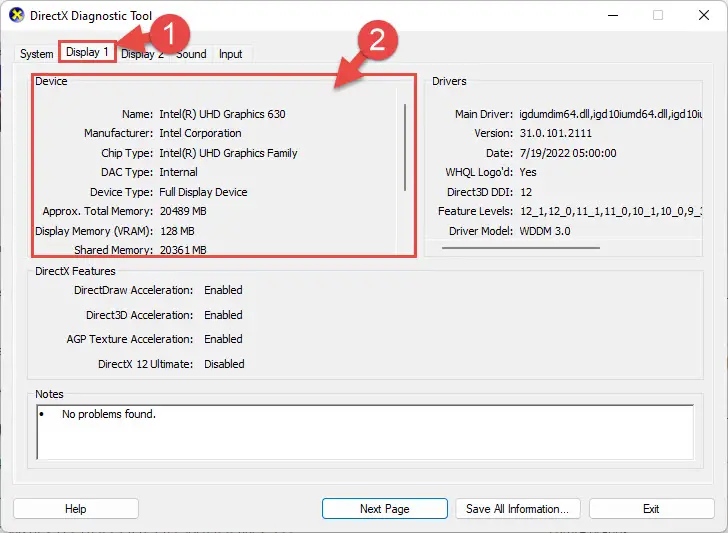Select the Manufacturer value Intel Corporation
728x533 pixels.
pos(200,133)
